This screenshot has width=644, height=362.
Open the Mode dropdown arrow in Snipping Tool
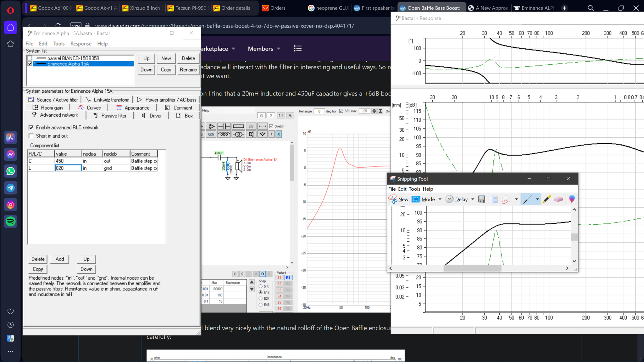coord(440,199)
